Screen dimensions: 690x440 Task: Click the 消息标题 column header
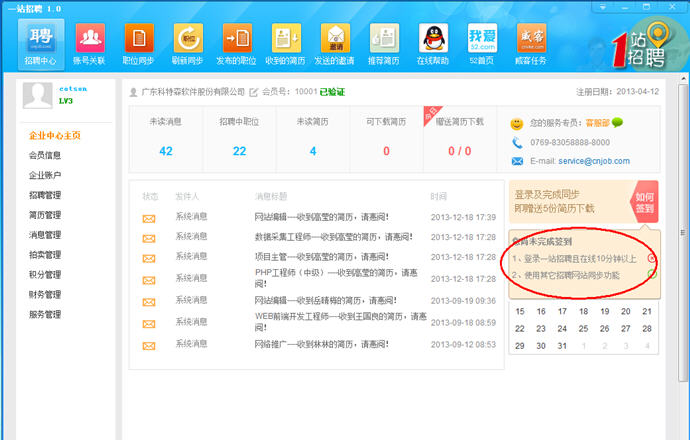point(271,196)
